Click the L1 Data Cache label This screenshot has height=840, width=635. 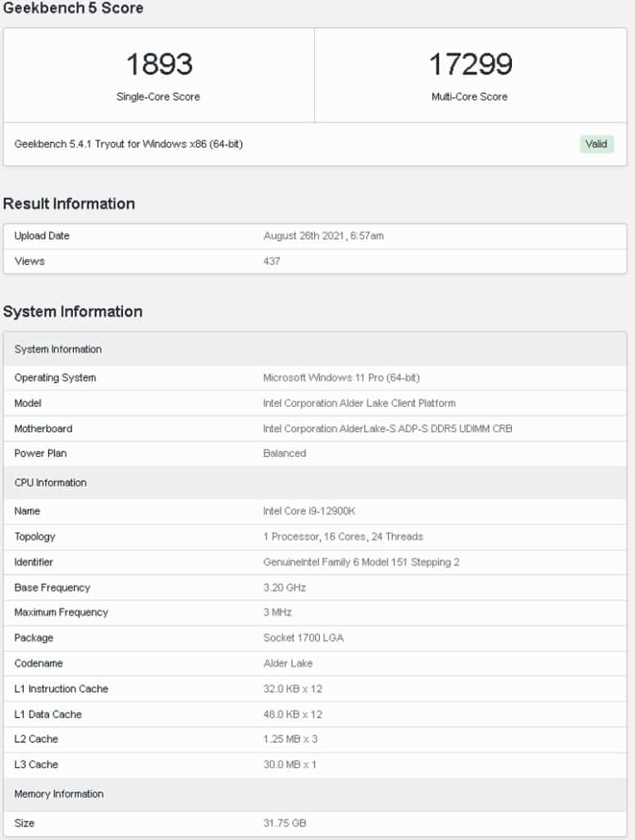click(48, 714)
